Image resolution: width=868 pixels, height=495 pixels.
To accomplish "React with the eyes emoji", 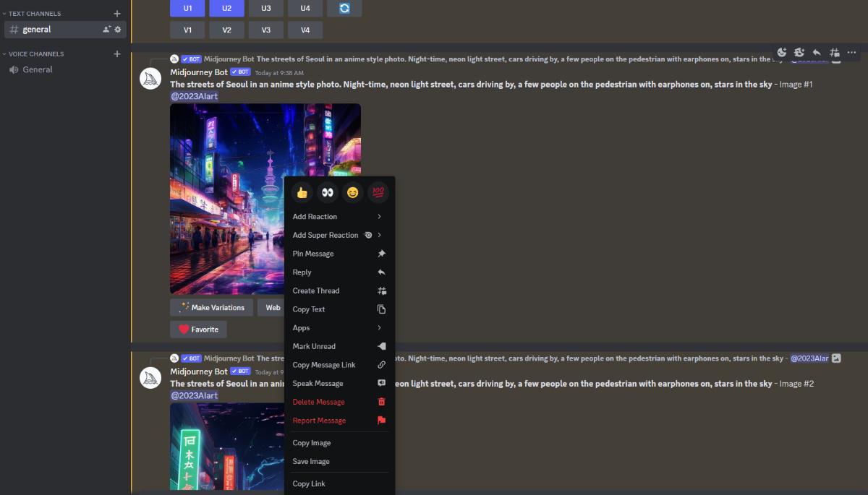I will point(328,193).
